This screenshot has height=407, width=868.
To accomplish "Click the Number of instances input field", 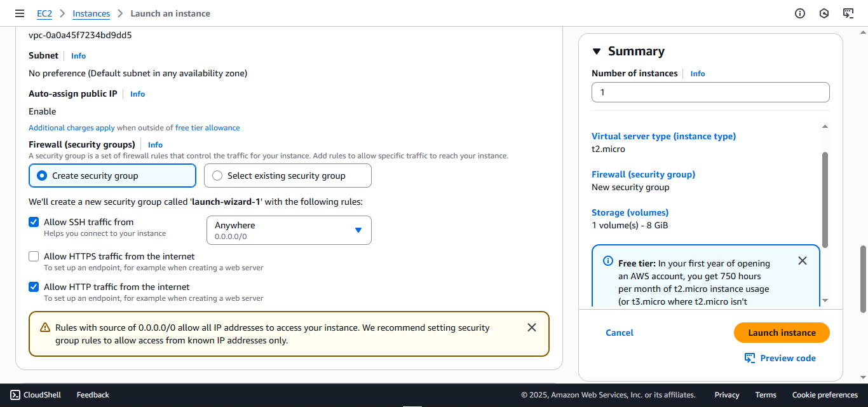I will pyautogui.click(x=710, y=92).
